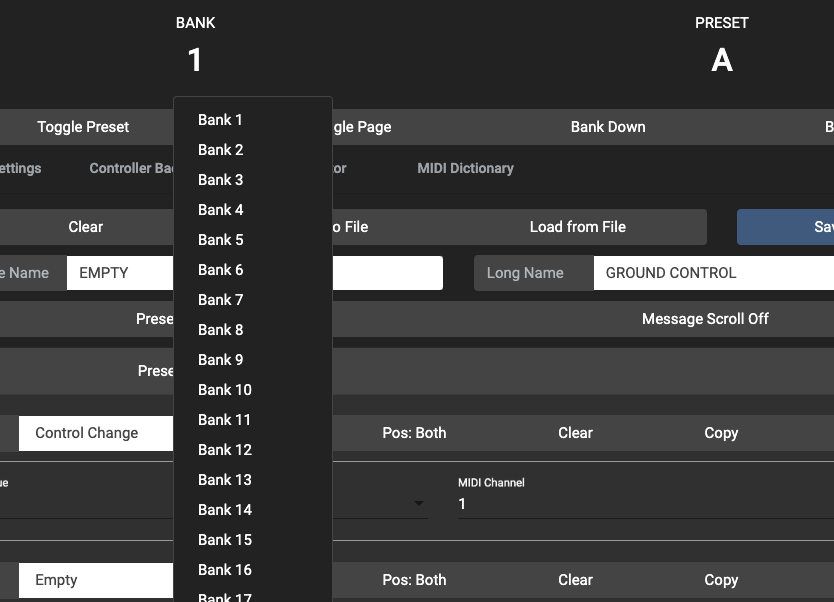Toggle Pos: Both in Control Change row
The height and width of the screenshot is (602, 834).
coord(414,433)
